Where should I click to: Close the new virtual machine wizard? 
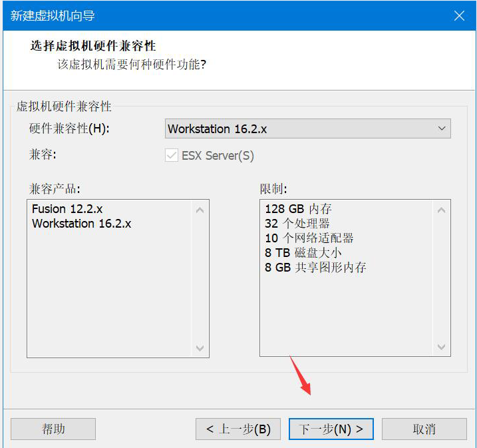pos(459,15)
